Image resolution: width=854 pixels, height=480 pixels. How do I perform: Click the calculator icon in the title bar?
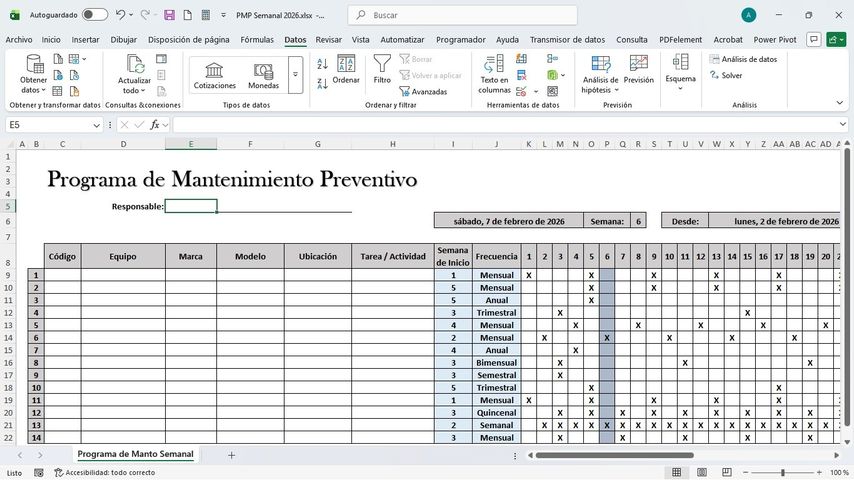206,15
